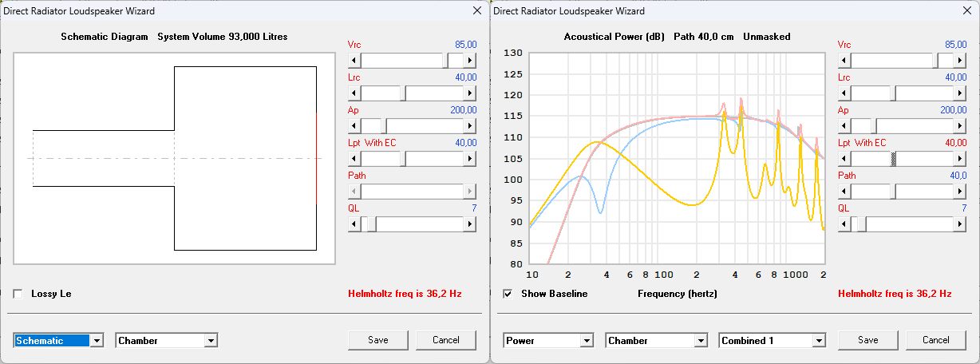
Task: Decrease Vrc with left arrow, right window
Action: point(845,61)
